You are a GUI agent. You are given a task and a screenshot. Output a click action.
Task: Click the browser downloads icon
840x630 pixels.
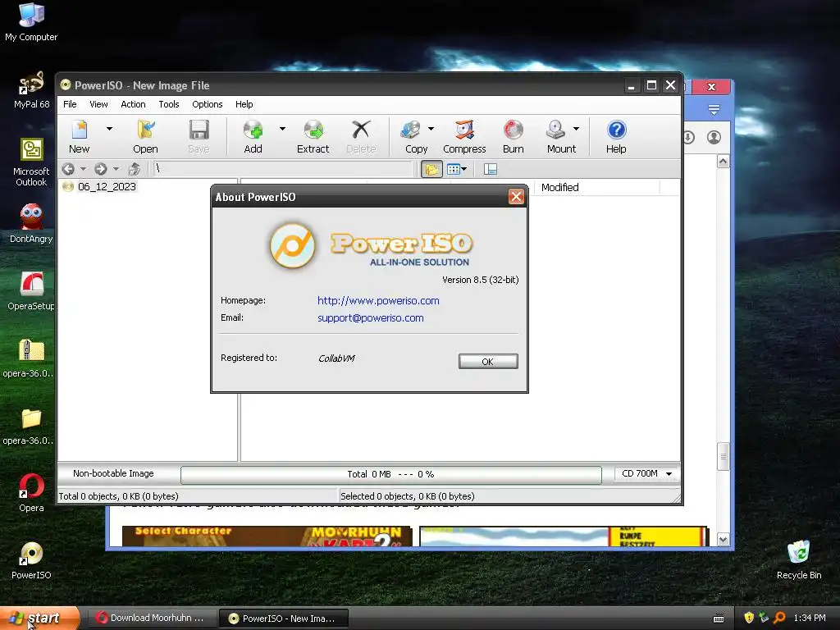689,138
